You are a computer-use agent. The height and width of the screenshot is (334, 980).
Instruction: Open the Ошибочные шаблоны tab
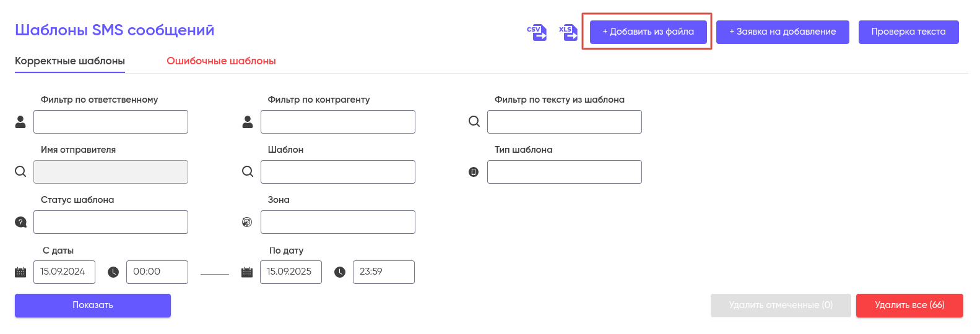221,61
